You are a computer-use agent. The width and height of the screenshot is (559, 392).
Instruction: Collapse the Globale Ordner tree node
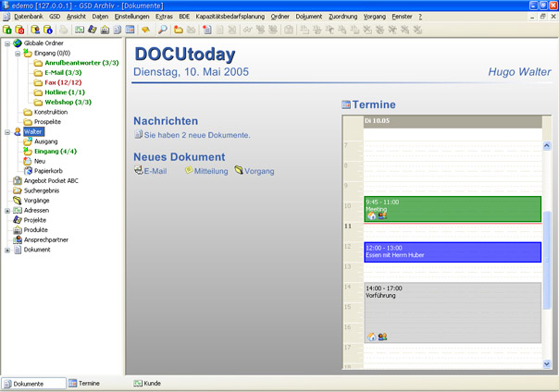pyautogui.click(x=7, y=43)
